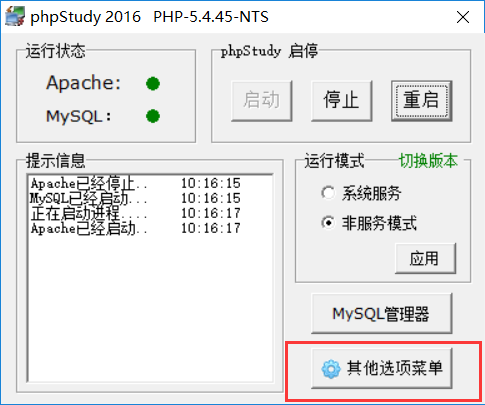Click the 重启 button to restart services
Viewport: 485px width, 405px height.
[422, 101]
